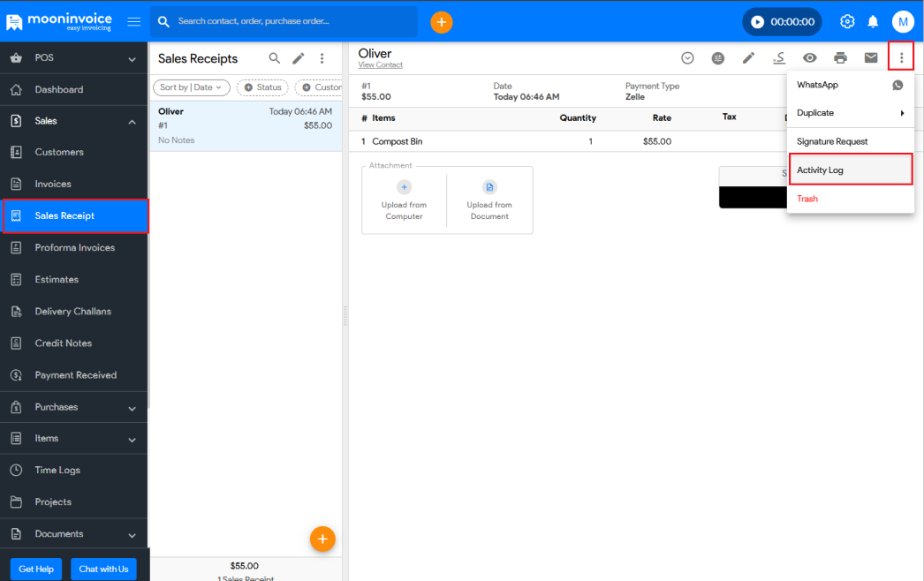The image size is (924, 581).
Task: Click the circled checkmark status icon
Action: (x=687, y=57)
